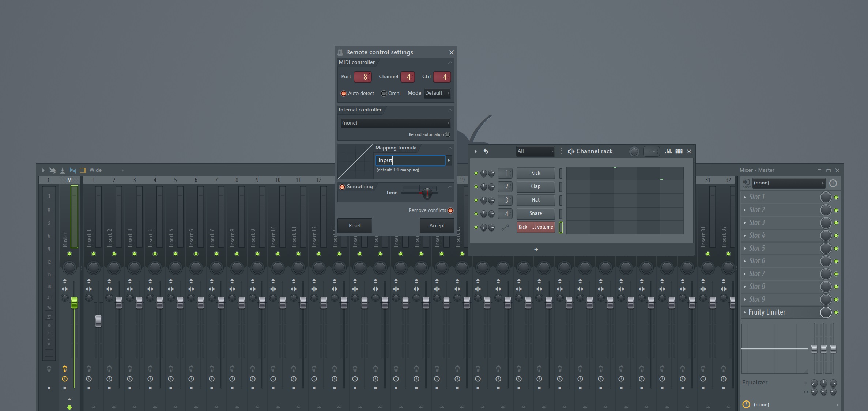The image size is (868, 411).
Task: Click the green down arrow below Master
Action: [x=69, y=407]
